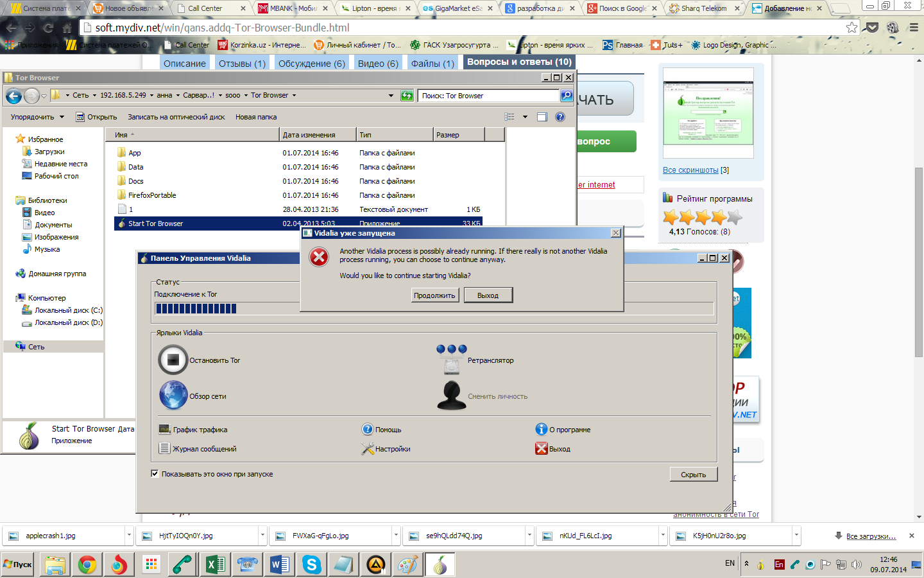Open Skype from the taskbar
The image size is (924, 578).
point(312,565)
